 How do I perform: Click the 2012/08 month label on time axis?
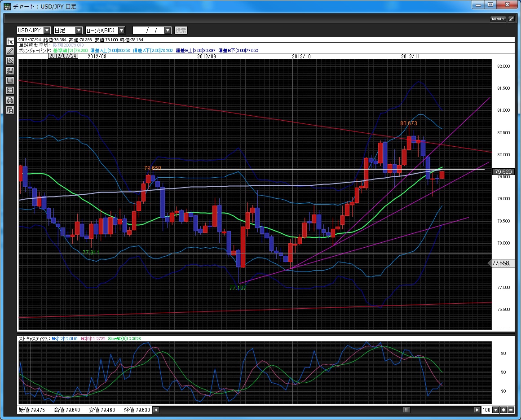pos(97,57)
